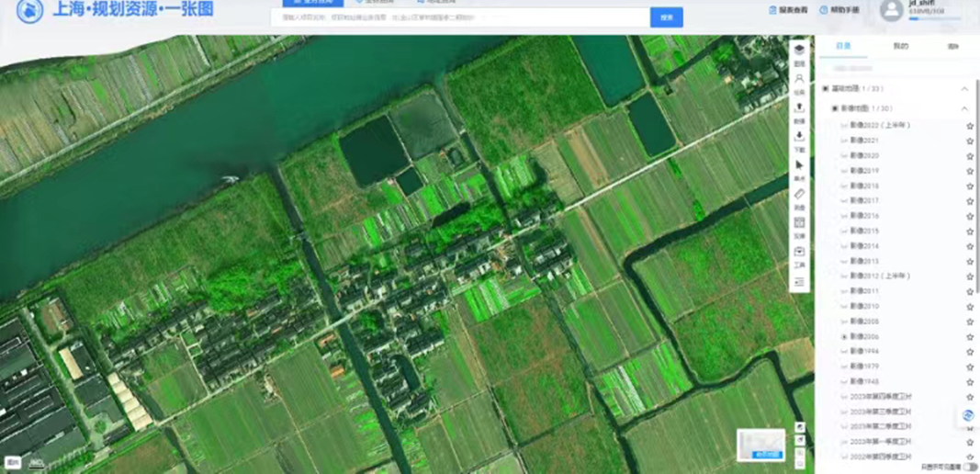Select the 影像2017 layer radio button
Image resolution: width=980 pixels, height=474 pixels.
coord(844,201)
